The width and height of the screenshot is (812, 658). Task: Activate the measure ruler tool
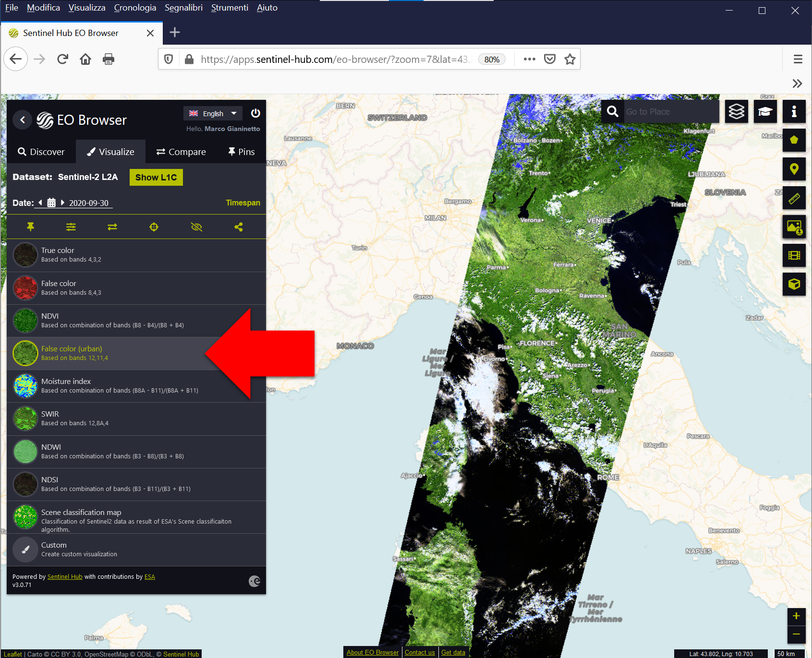click(794, 198)
